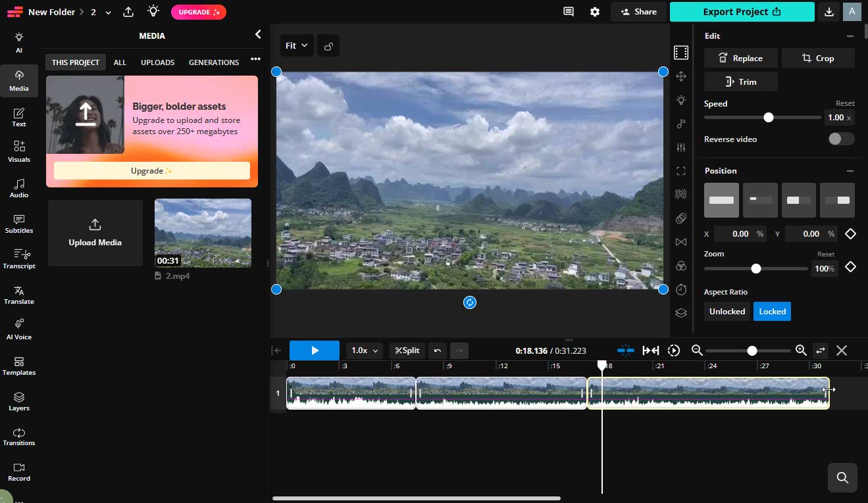The image size is (868, 503).
Task: Collapse the Media panel with chevron arrow
Action: coord(257,34)
